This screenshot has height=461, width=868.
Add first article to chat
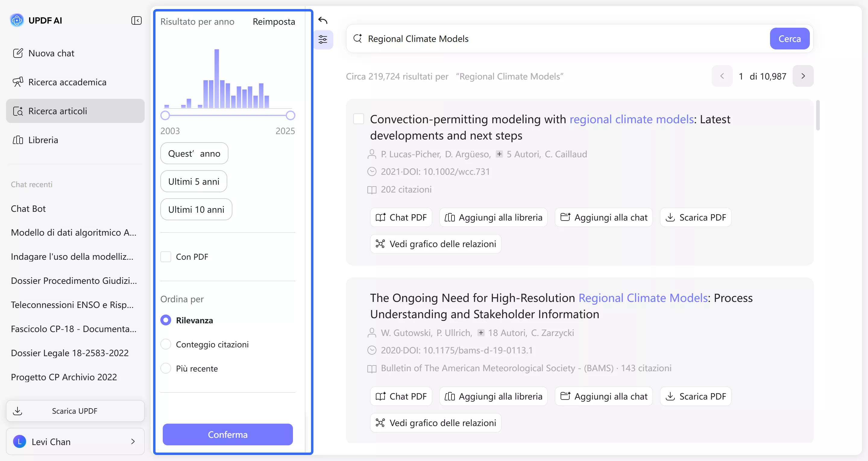(x=603, y=217)
